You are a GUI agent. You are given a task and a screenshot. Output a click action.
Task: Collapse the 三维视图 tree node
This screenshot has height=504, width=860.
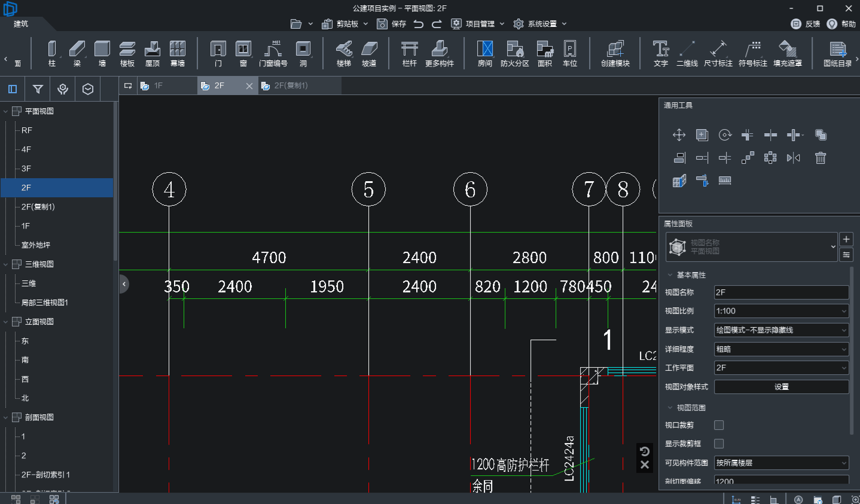pos(6,264)
